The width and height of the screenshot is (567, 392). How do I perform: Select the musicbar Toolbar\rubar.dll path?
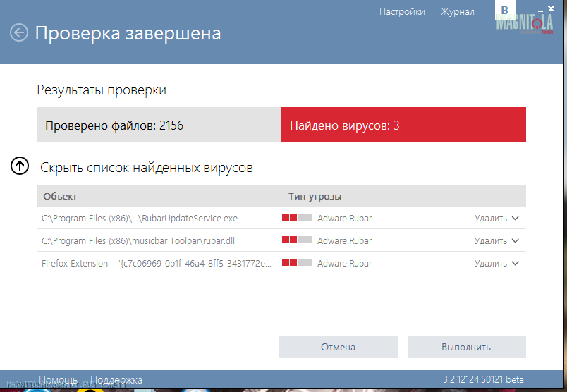pos(138,241)
